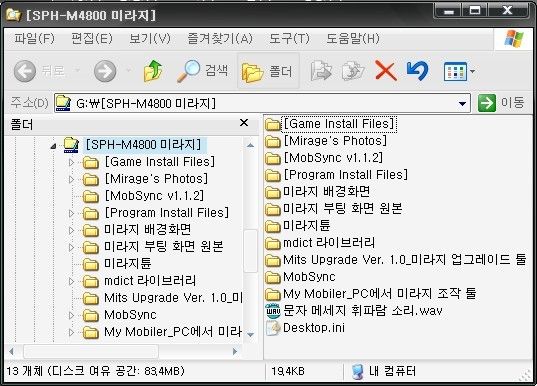
Task: Click the green Go (이동) button
Action: click(x=501, y=103)
